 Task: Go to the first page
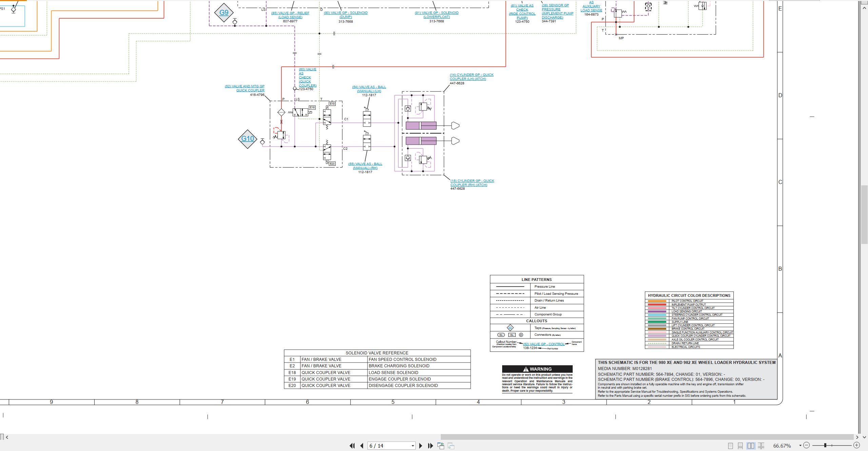click(x=352, y=446)
